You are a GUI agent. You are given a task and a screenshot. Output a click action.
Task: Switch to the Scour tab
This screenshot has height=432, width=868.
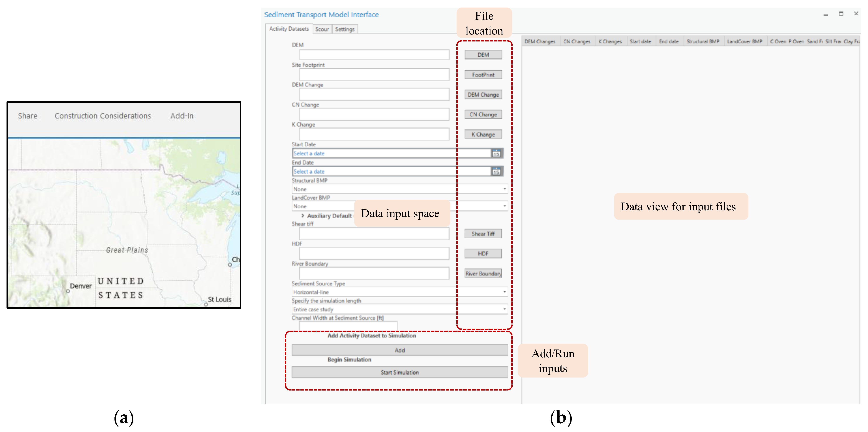point(322,29)
